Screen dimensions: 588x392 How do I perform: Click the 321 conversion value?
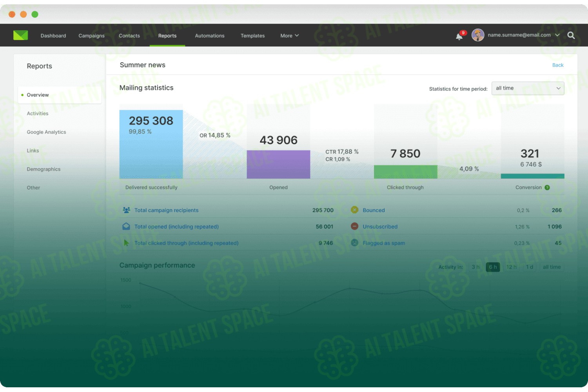530,154
